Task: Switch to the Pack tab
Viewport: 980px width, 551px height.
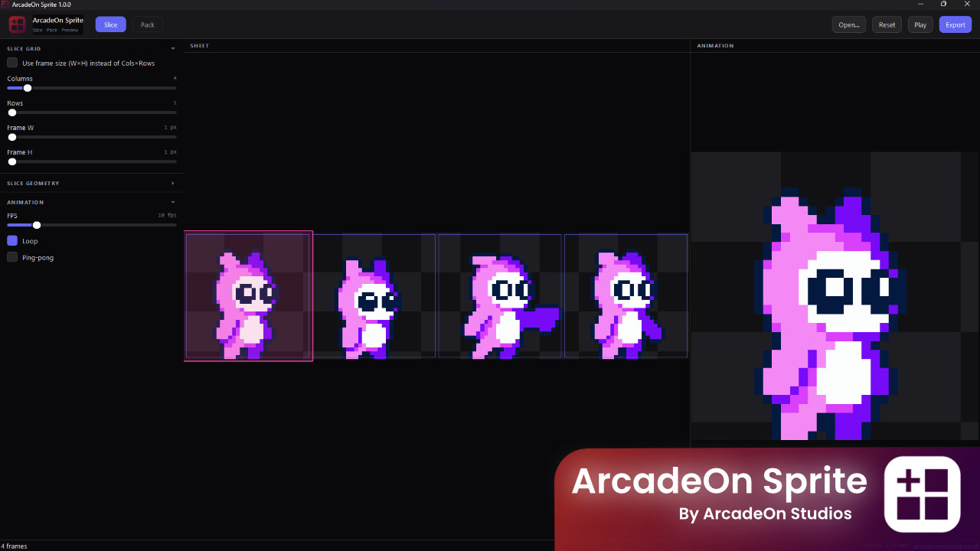Action: pos(148,24)
